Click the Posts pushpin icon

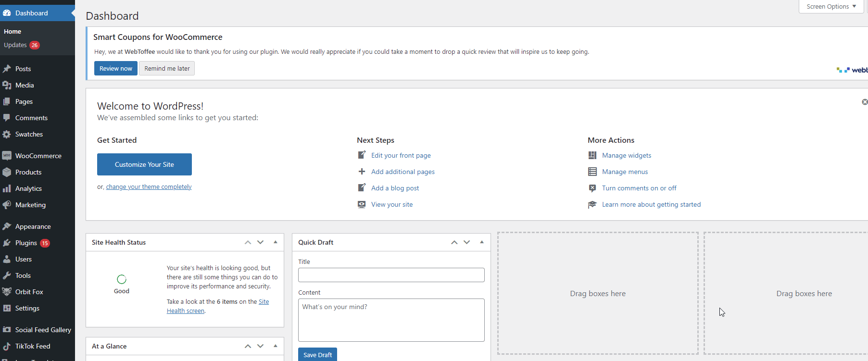(x=7, y=69)
